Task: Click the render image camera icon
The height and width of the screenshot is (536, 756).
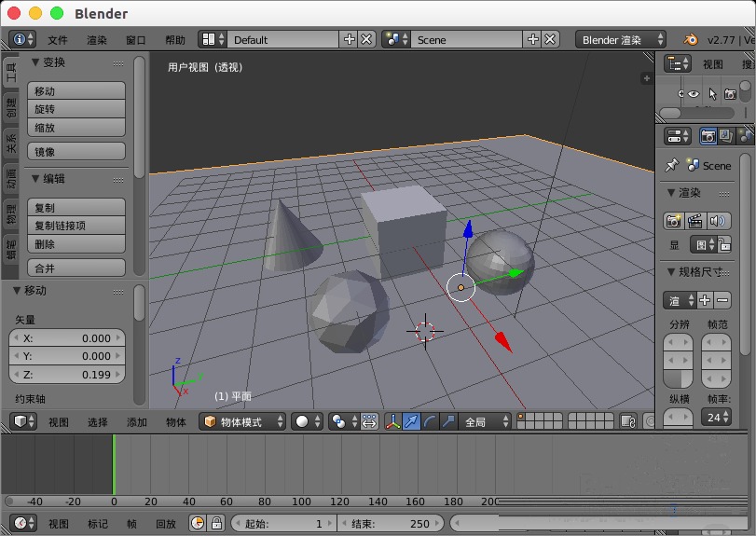Action: [x=673, y=221]
